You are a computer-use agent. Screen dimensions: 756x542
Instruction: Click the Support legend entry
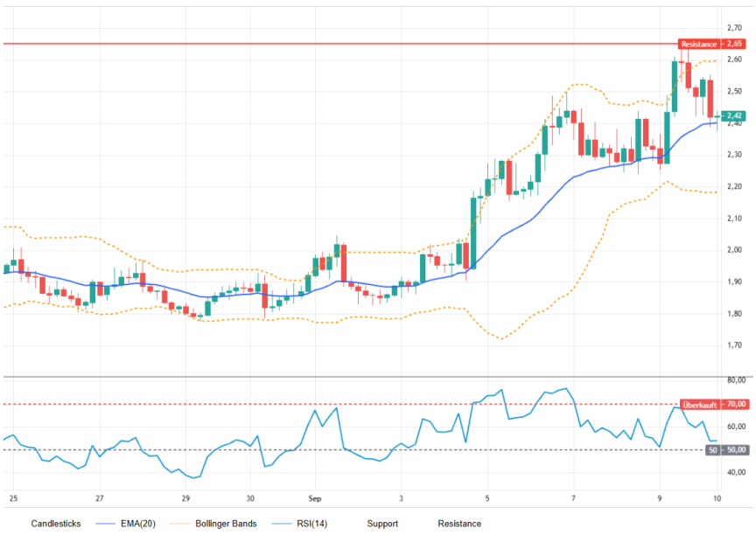(x=382, y=524)
